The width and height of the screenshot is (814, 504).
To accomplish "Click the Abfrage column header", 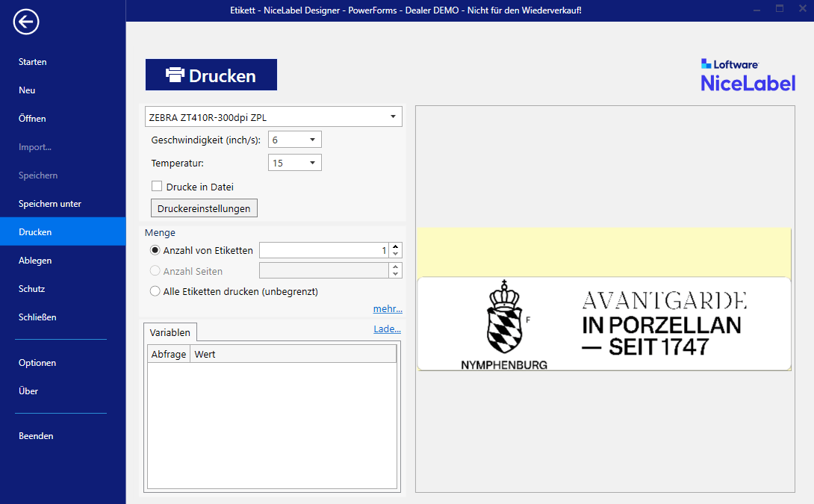I will (x=169, y=354).
